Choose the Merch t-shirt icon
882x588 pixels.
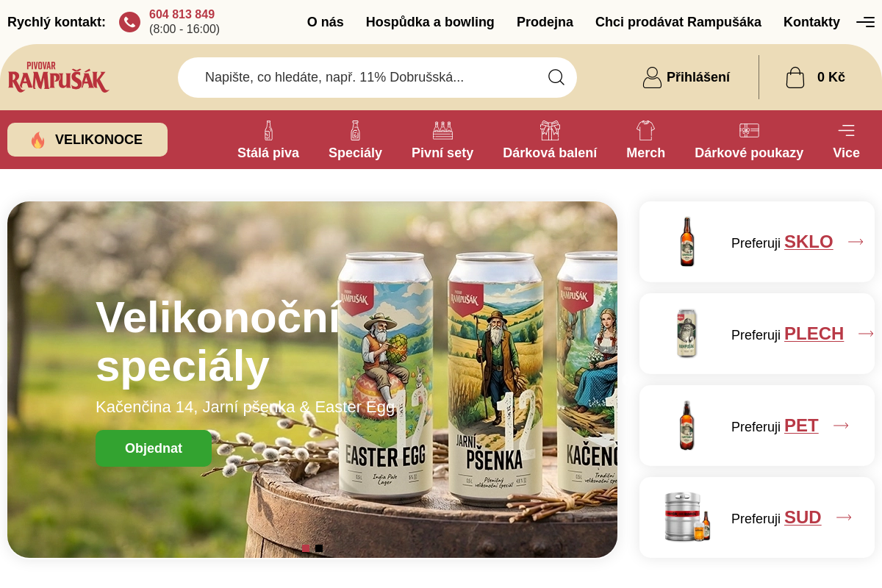pos(645,131)
